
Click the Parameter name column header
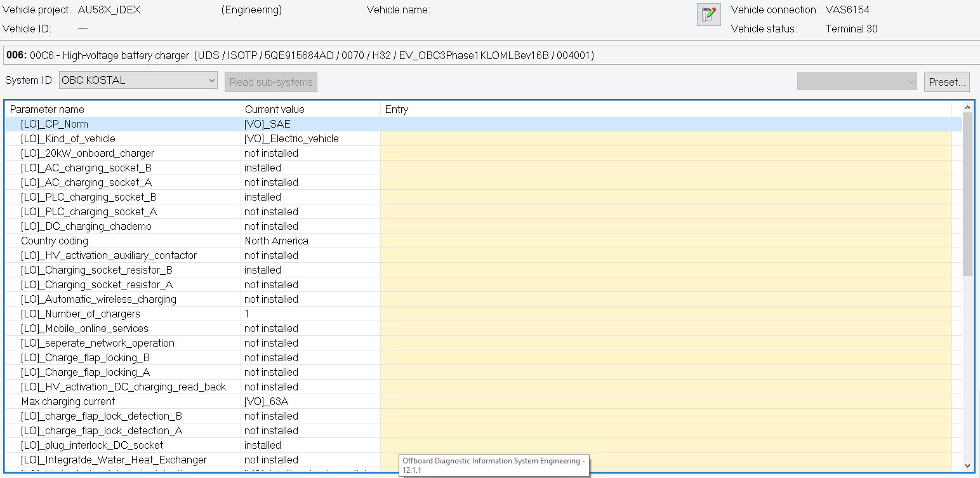pyautogui.click(x=124, y=109)
